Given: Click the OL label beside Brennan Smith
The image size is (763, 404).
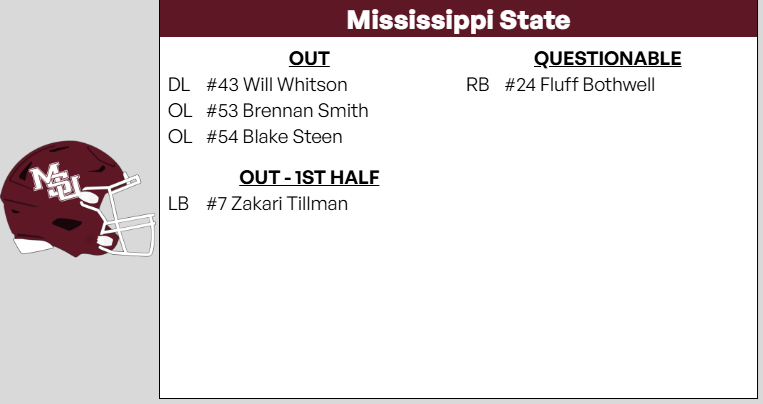Looking at the screenshot, I should point(180,111).
